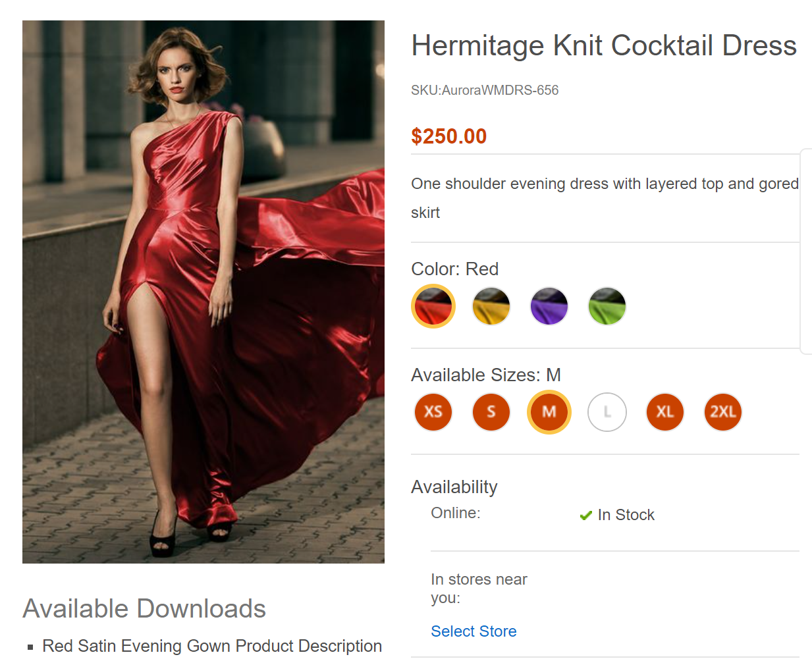
Task: Click the Available Downloads heading
Action: pyautogui.click(x=145, y=609)
